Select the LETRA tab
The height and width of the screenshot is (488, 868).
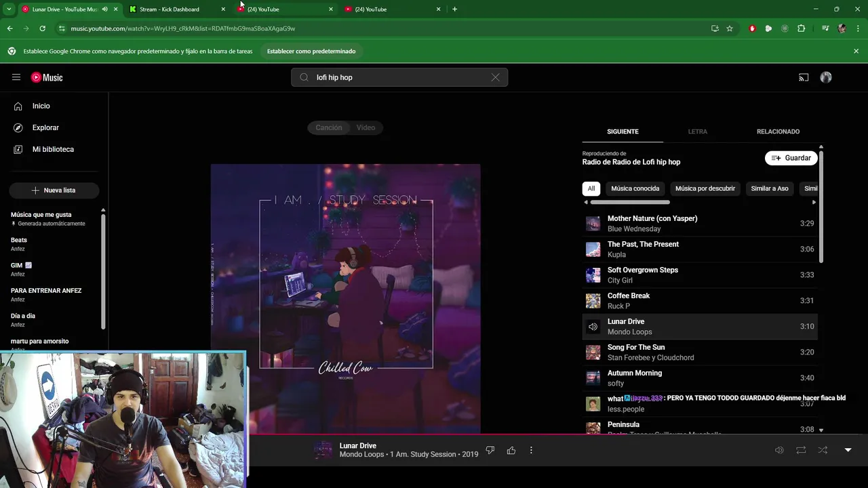coord(698,131)
